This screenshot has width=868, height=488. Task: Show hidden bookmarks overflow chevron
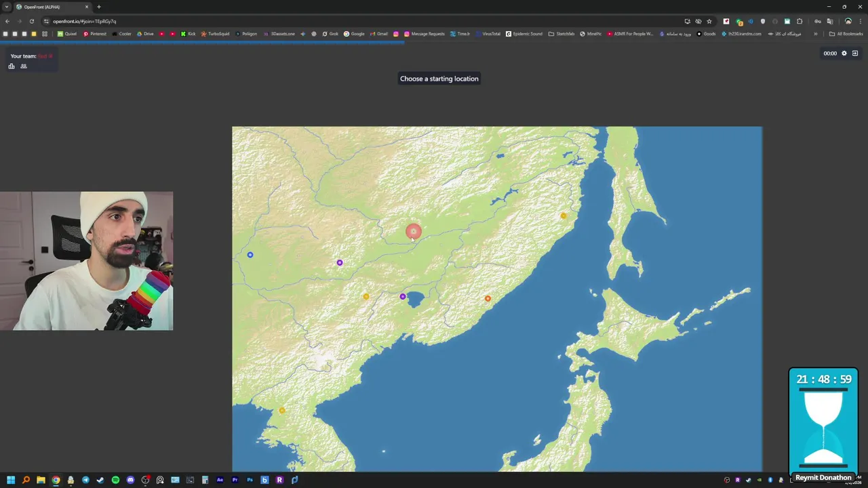coord(816,33)
